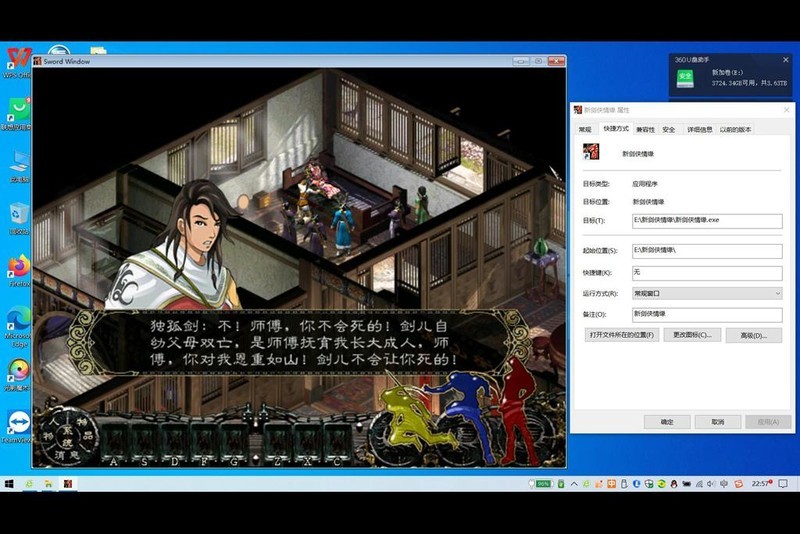Focus the 快捷键(K) field
800x534 pixels.
[707, 273]
